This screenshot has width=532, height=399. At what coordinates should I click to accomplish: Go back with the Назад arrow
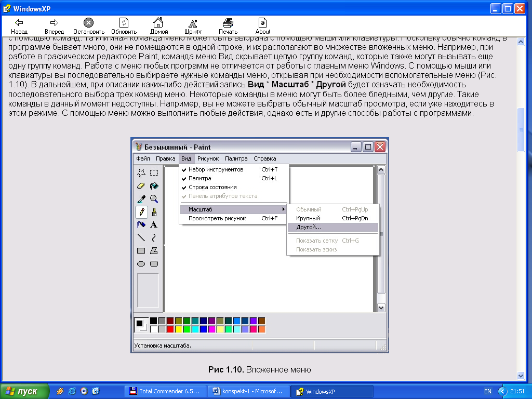tap(19, 26)
